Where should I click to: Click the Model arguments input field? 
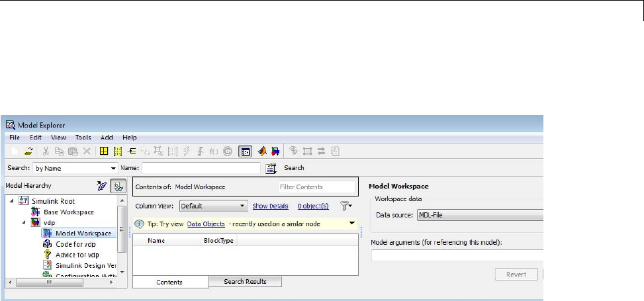[x=457, y=255]
